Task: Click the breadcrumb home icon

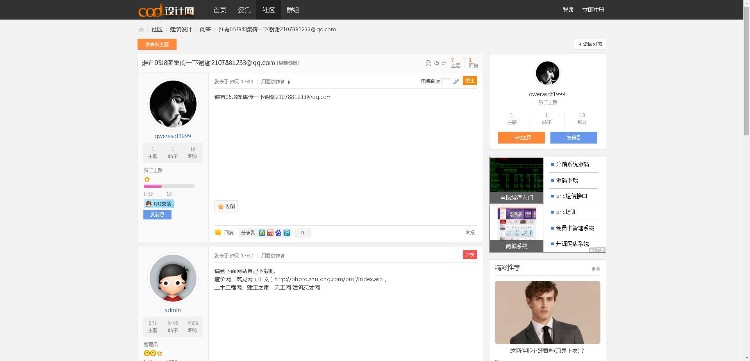Action: pos(141,30)
